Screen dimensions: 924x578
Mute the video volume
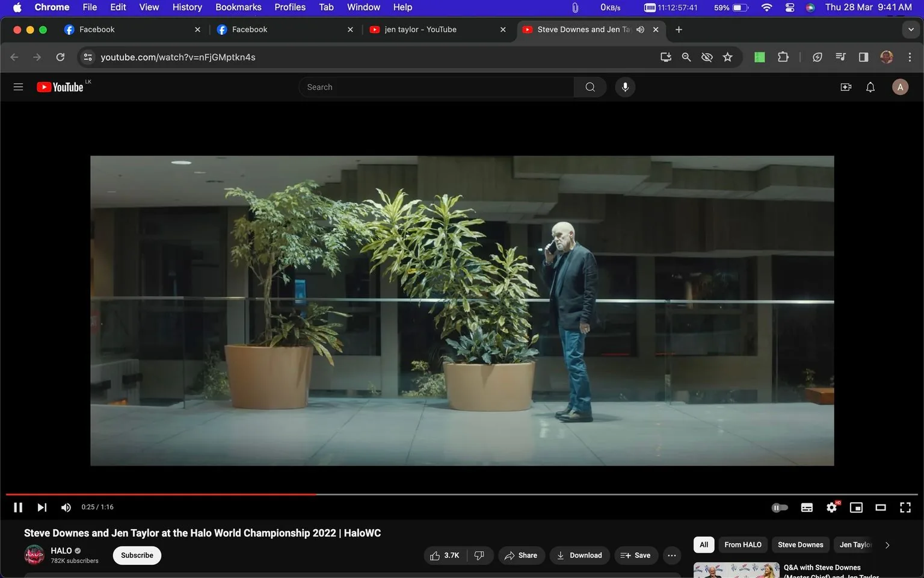click(66, 507)
